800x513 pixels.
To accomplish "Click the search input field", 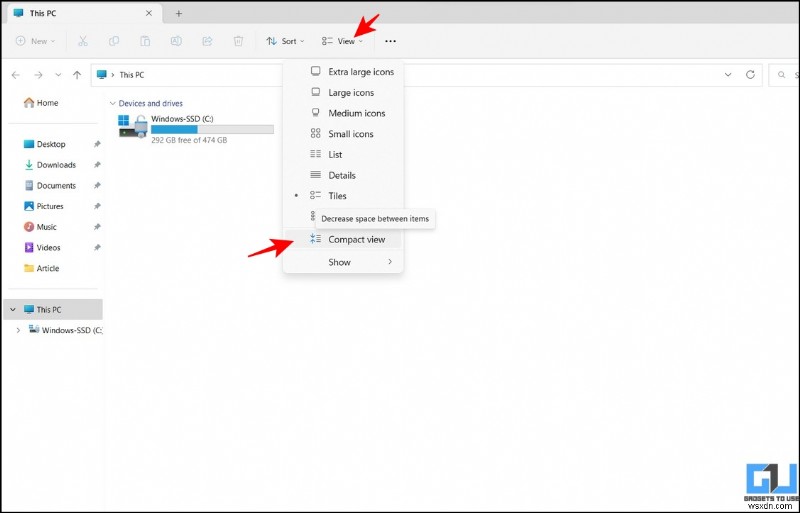I will pos(786,75).
